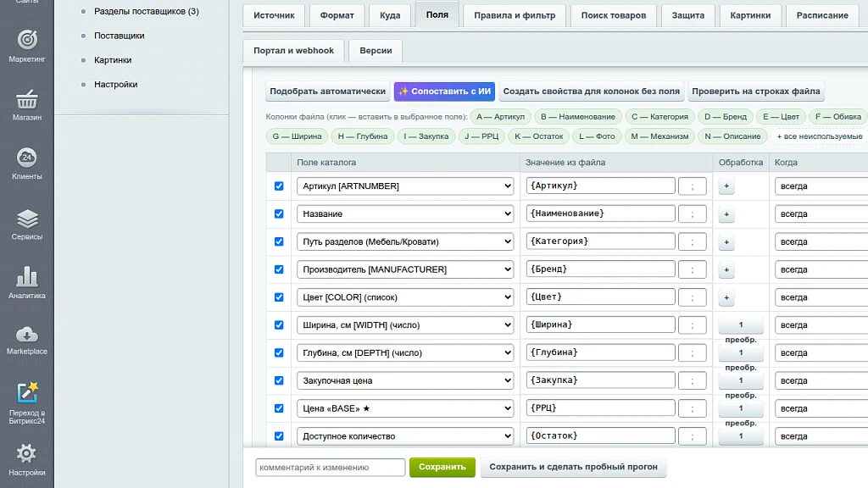Click Сохранить и сделать пробный прогон
The height and width of the screenshot is (488, 868).
[574, 467]
